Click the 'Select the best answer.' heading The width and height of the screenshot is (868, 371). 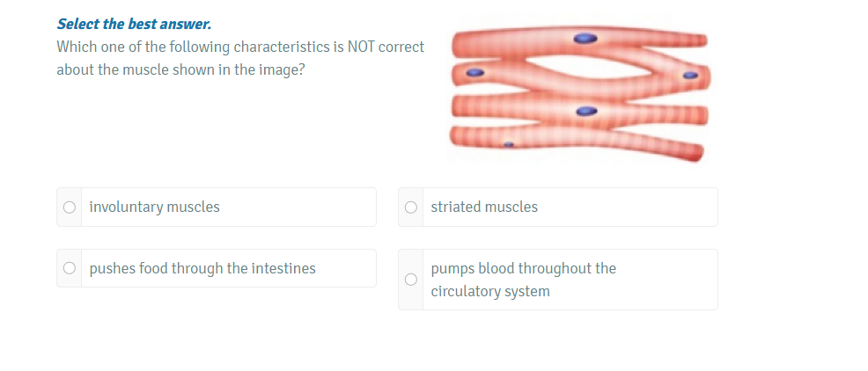tap(134, 24)
